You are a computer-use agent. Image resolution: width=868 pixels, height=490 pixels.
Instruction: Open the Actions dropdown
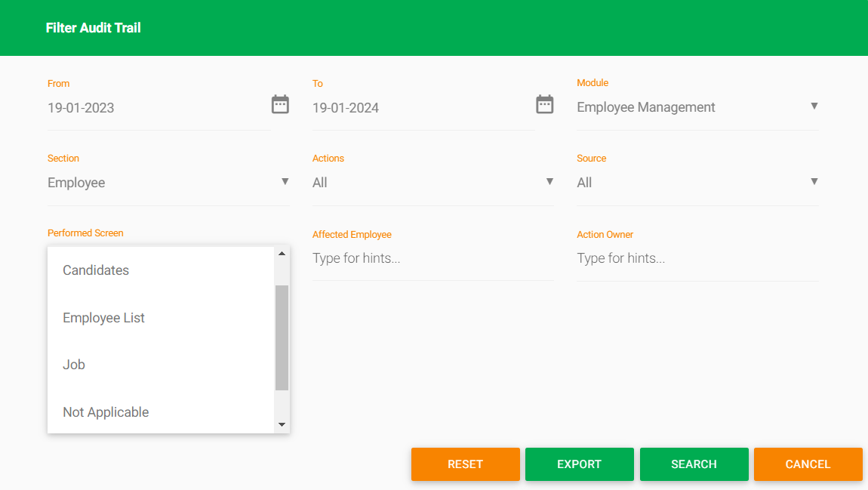pos(433,183)
